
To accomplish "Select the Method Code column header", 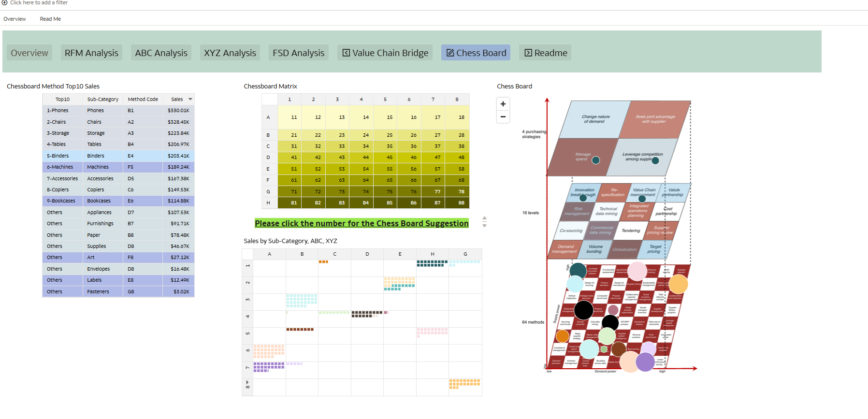I will (143, 99).
